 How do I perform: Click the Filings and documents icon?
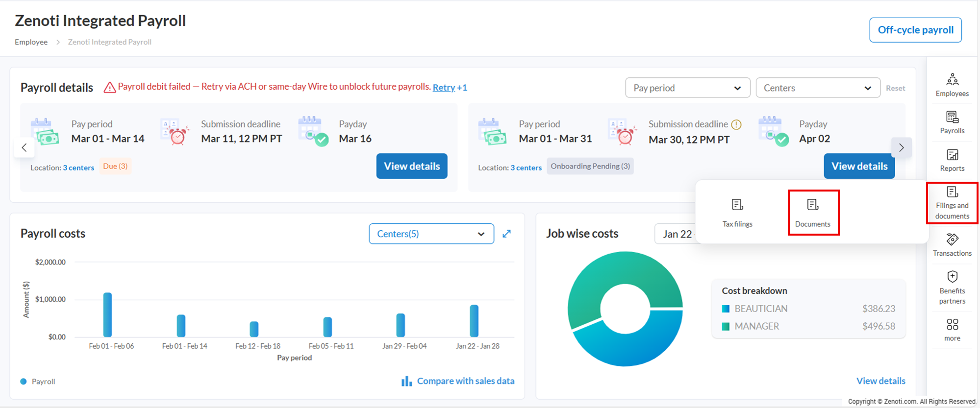[952, 203]
